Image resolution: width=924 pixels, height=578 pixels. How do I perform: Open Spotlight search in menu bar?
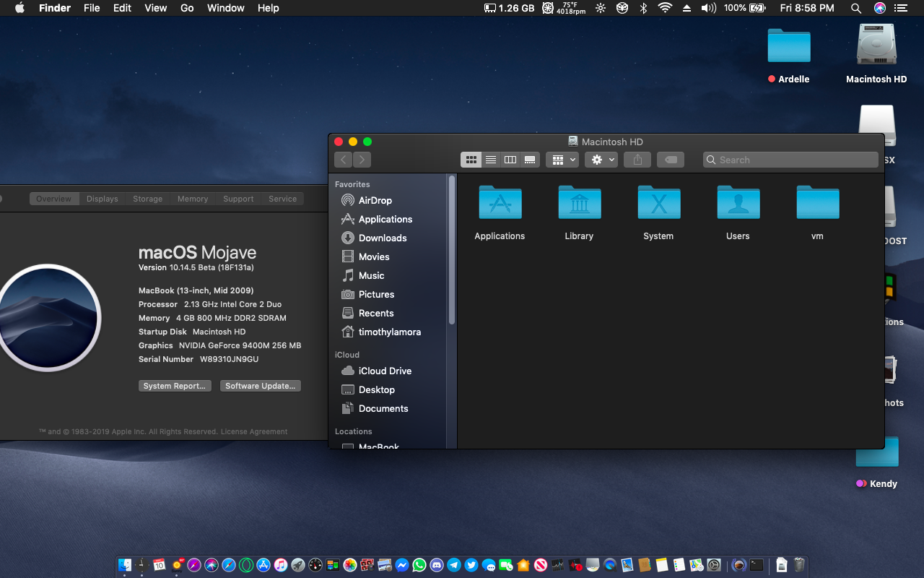click(856, 8)
